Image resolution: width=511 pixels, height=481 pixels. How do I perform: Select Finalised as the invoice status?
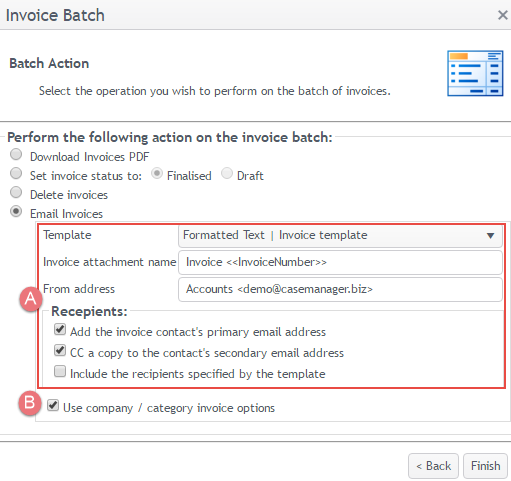(x=157, y=173)
